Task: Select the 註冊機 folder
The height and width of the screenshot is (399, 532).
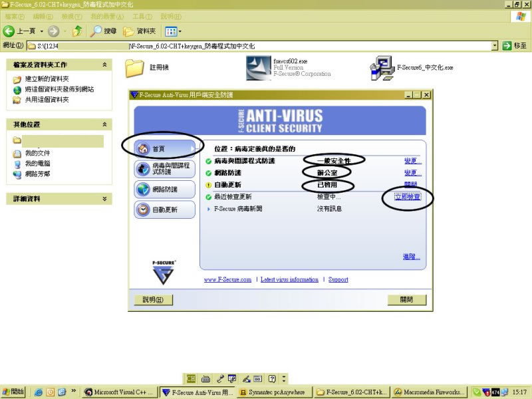Action: (147, 68)
